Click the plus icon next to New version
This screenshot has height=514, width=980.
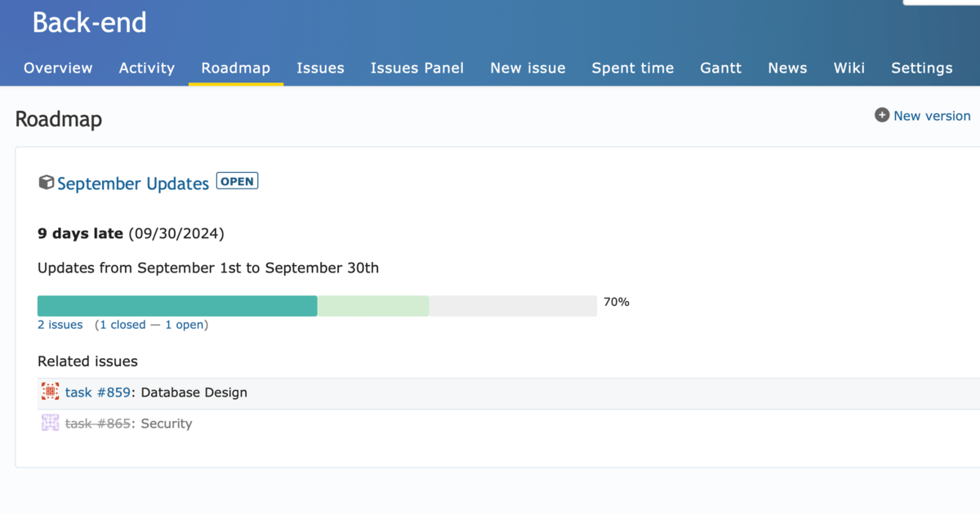[x=881, y=115]
